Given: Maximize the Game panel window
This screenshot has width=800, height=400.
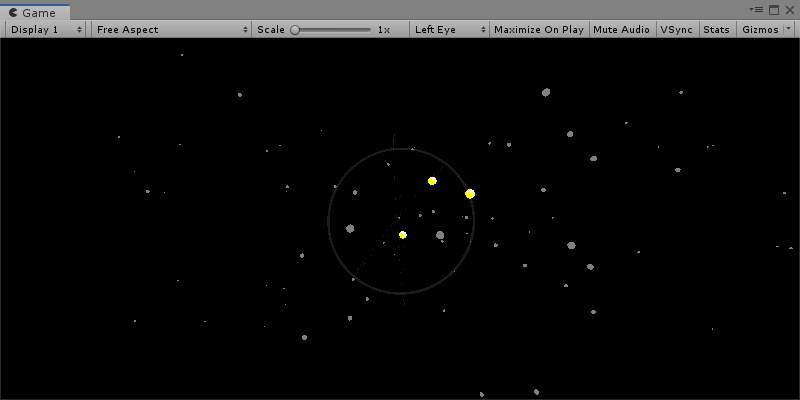Looking at the screenshot, I should point(774,10).
